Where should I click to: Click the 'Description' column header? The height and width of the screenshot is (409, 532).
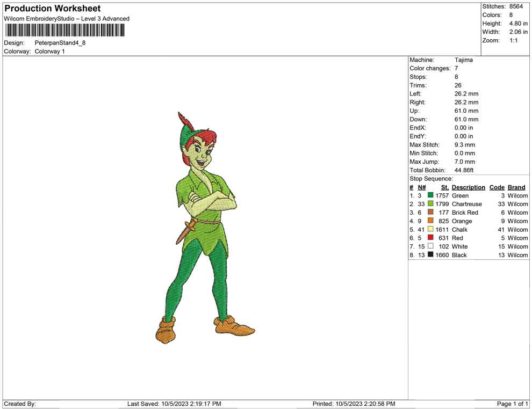pyautogui.click(x=468, y=187)
